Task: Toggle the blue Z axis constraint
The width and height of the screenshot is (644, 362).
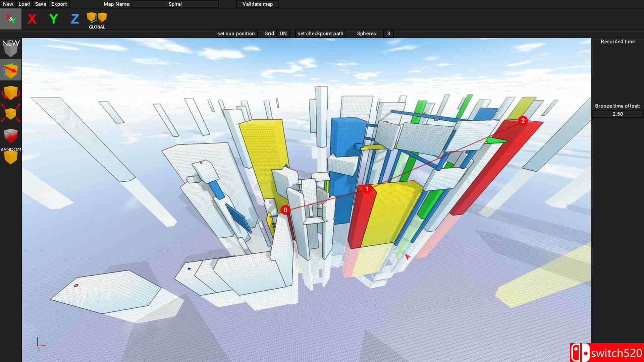Action: [x=75, y=19]
